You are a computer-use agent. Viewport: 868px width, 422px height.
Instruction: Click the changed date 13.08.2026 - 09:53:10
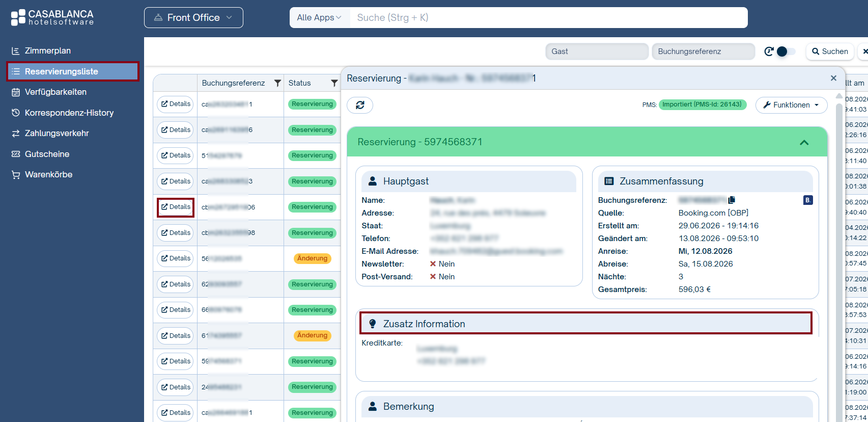tap(718, 239)
